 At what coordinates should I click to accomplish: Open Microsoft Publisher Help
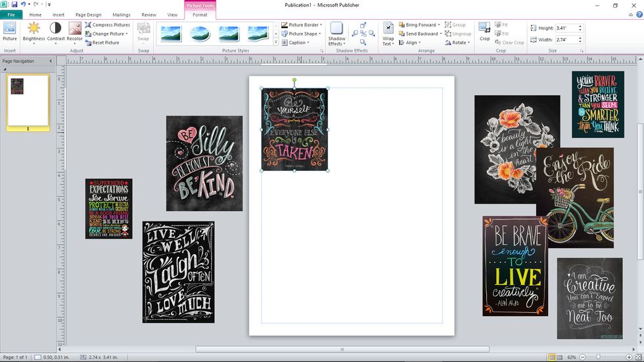[639, 14]
